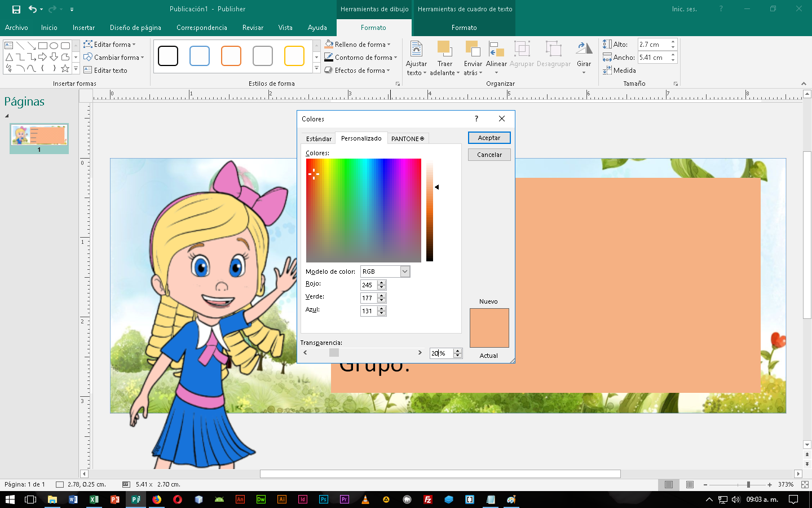Increase the Rojo value with up arrow
Screen dimensions: 812x508
point(382,282)
